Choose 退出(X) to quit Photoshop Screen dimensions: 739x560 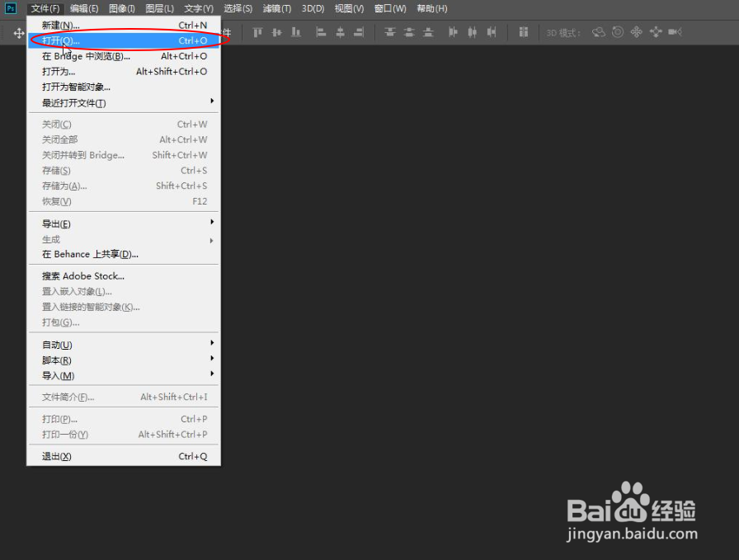tap(124, 456)
